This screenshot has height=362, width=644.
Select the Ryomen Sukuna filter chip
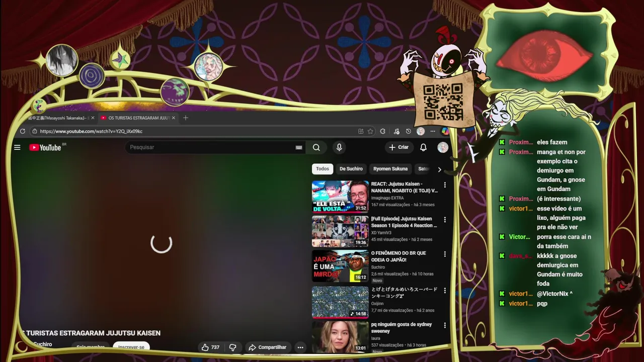(x=390, y=169)
